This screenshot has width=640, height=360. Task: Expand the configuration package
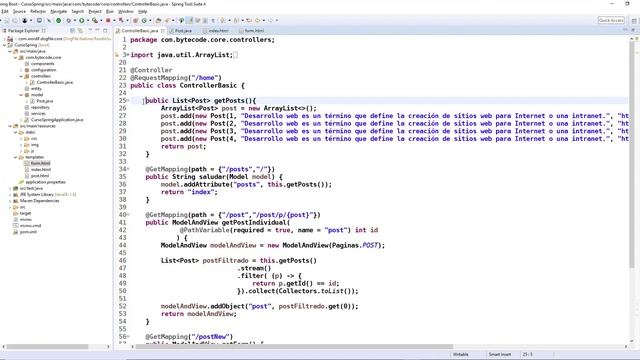(21, 70)
